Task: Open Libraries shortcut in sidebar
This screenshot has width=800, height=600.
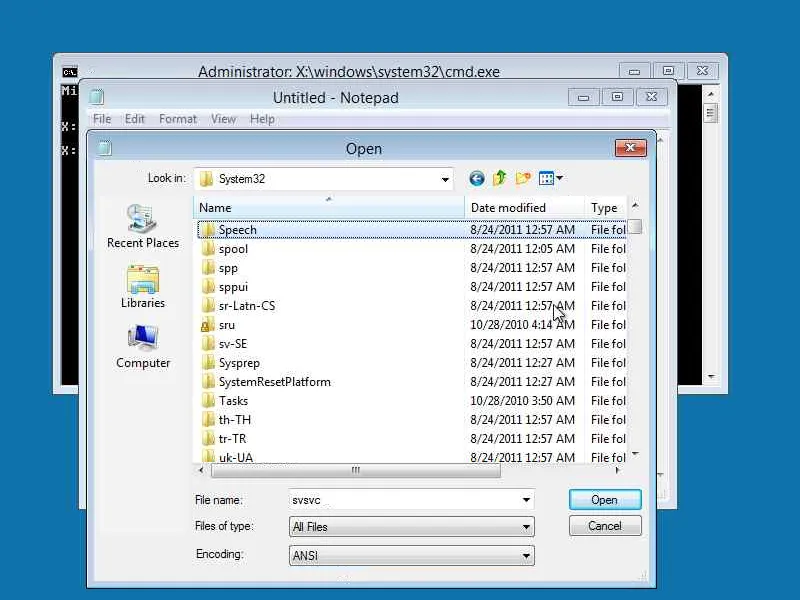Action: click(143, 287)
